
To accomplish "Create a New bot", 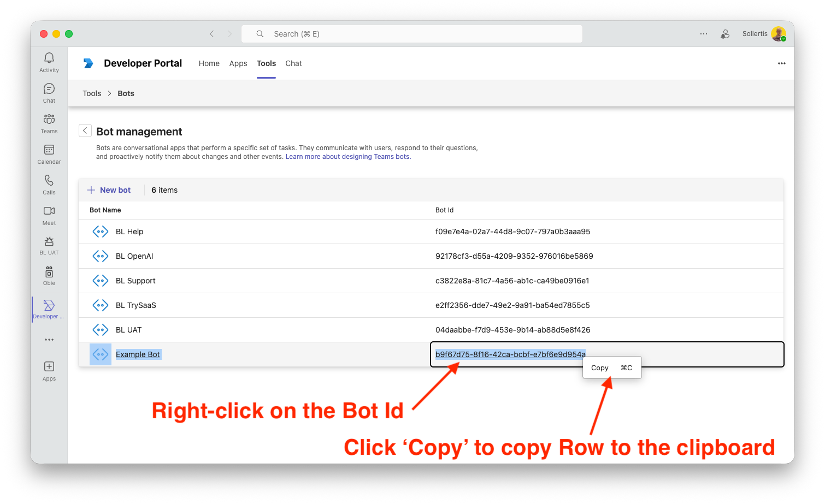I will point(109,190).
